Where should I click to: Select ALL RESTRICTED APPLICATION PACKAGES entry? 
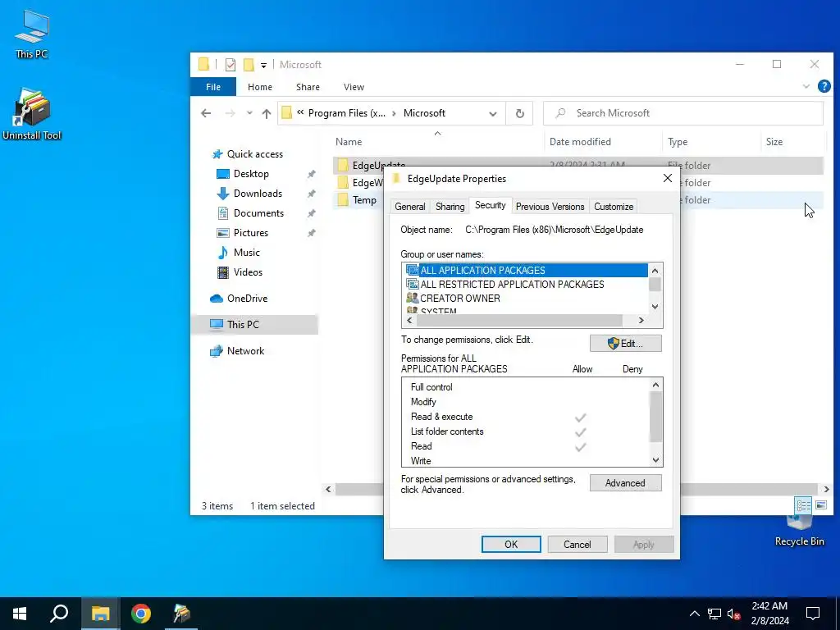click(x=512, y=285)
